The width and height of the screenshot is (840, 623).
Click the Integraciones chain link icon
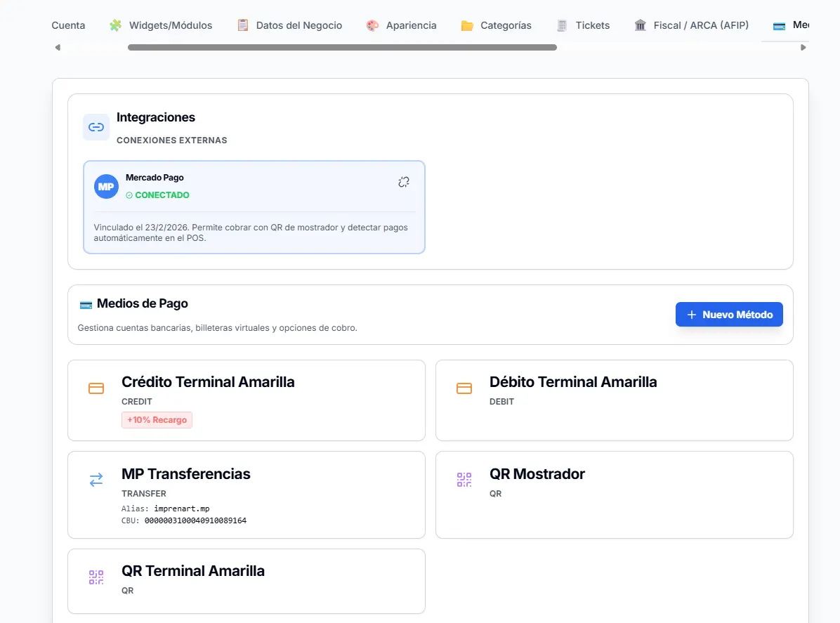pyautogui.click(x=96, y=127)
